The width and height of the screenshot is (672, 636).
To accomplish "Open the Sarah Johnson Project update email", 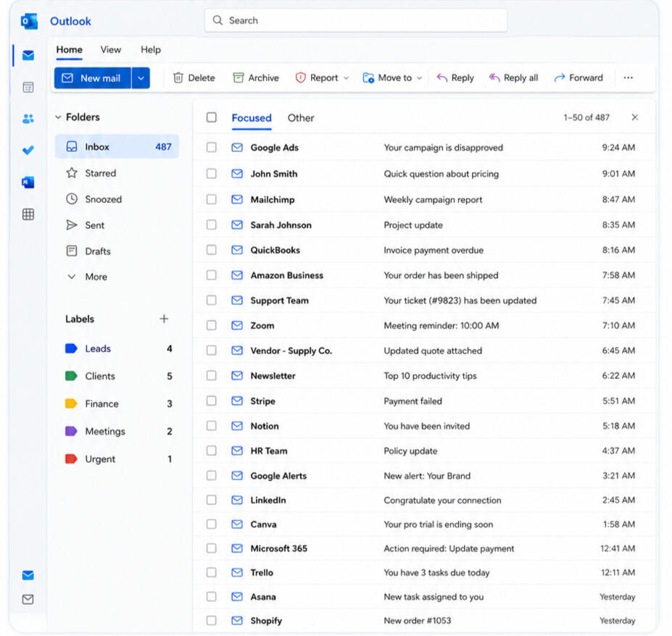I will click(424, 225).
